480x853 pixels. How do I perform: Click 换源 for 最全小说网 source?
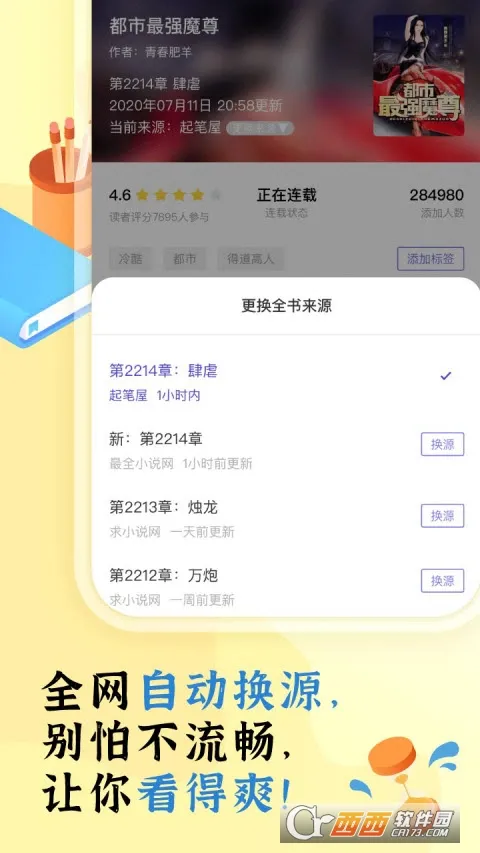(x=442, y=444)
